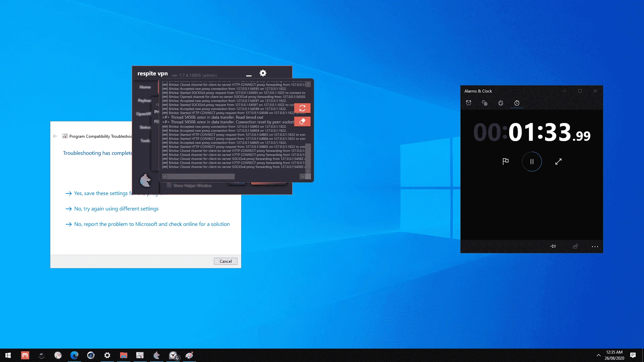Expand the stopwatch to full view

point(558,162)
